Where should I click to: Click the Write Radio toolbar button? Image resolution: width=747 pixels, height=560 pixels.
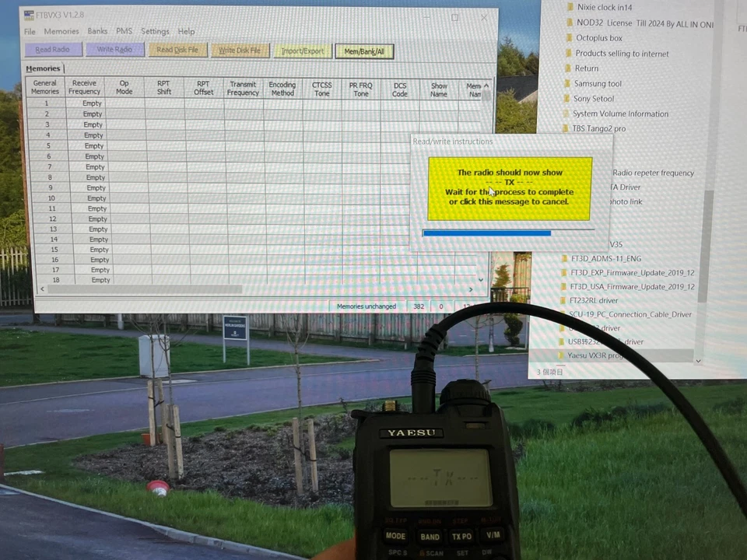point(114,50)
